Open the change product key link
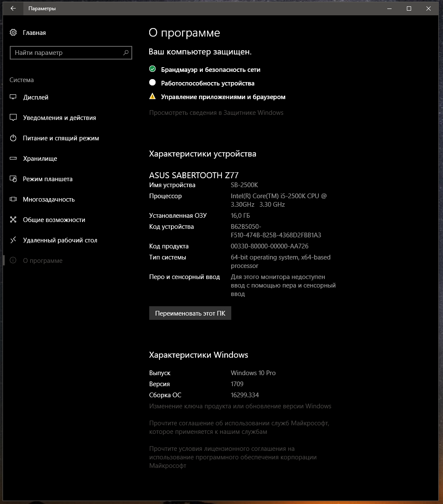Viewport: 443px width, 504px height. [x=240, y=406]
